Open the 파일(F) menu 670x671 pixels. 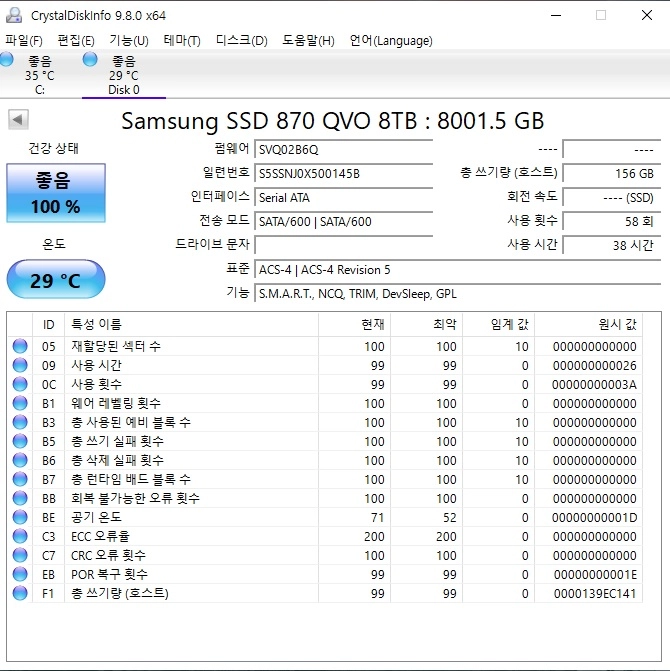coord(24,41)
